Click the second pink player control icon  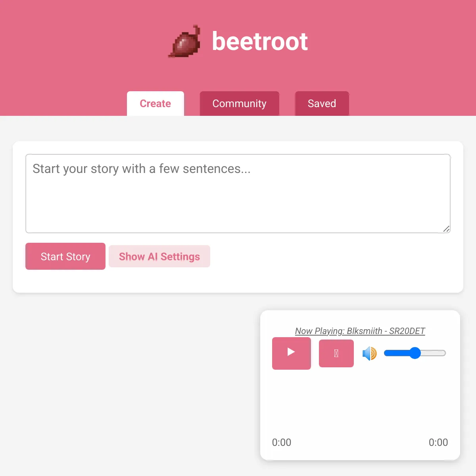coord(336,353)
